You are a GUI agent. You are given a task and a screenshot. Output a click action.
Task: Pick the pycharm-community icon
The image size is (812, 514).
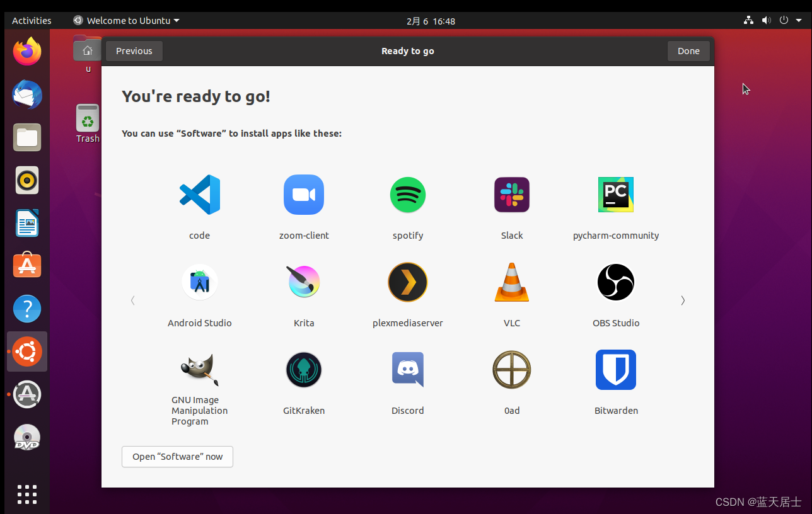pos(616,195)
